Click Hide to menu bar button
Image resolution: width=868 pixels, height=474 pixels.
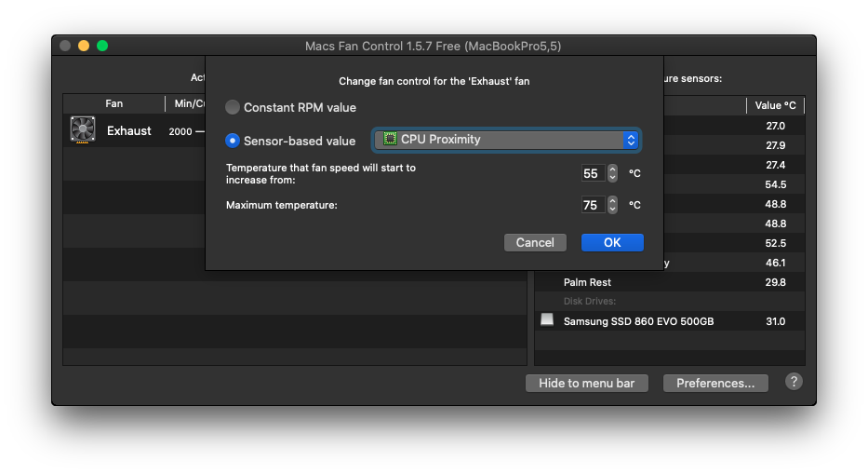587,383
